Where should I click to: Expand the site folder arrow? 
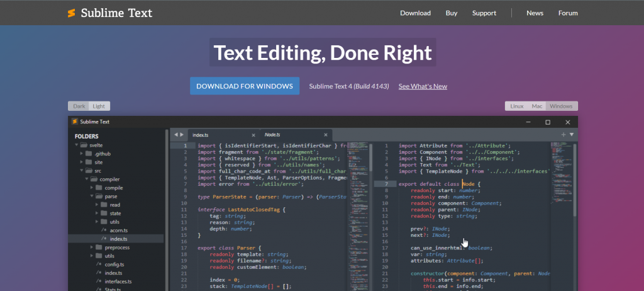click(x=81, y=162)
